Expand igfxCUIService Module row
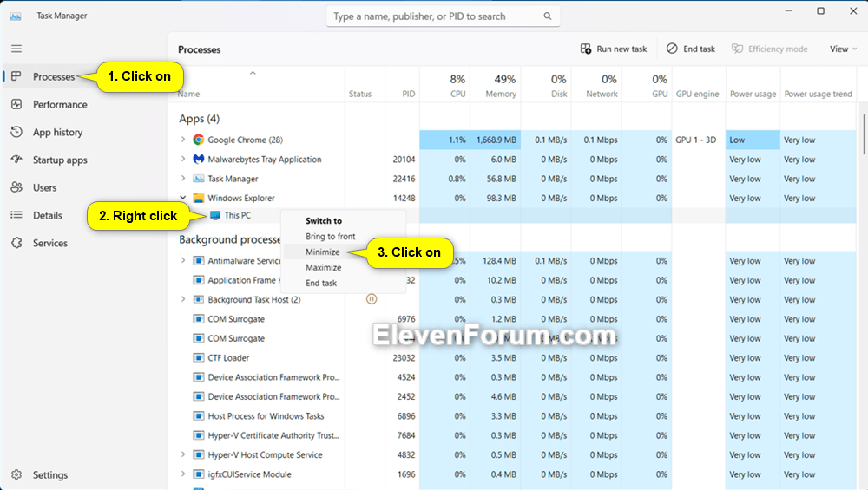The height and width of the screenshot is (490, 868). point(182,474)
